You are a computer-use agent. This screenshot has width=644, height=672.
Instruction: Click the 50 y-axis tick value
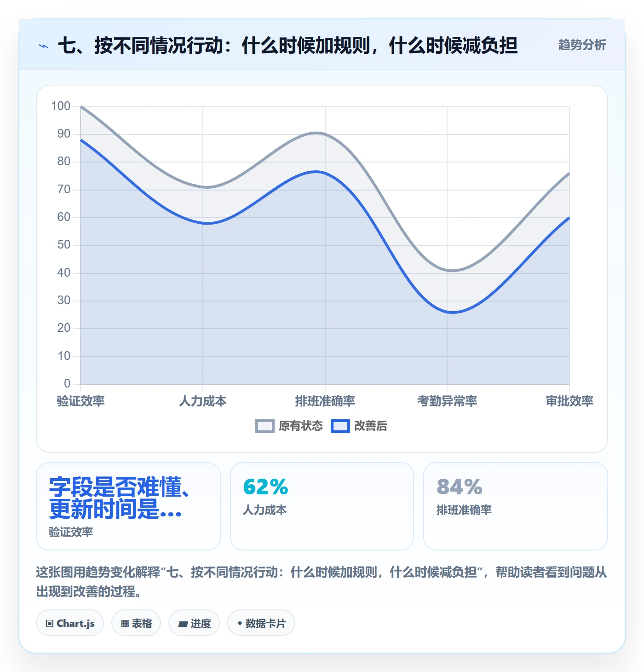(64, 245)
